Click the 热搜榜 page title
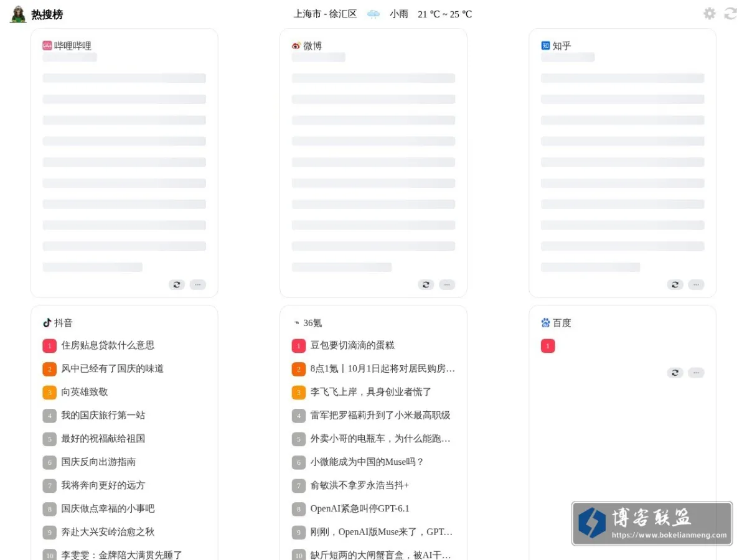 (x=47, y=14)
